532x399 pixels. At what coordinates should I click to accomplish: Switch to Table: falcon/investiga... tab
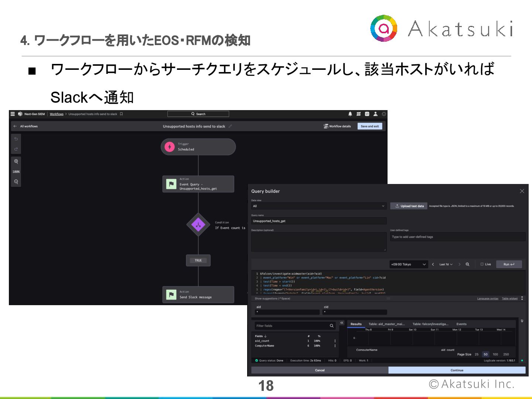(x=430, y=324)
